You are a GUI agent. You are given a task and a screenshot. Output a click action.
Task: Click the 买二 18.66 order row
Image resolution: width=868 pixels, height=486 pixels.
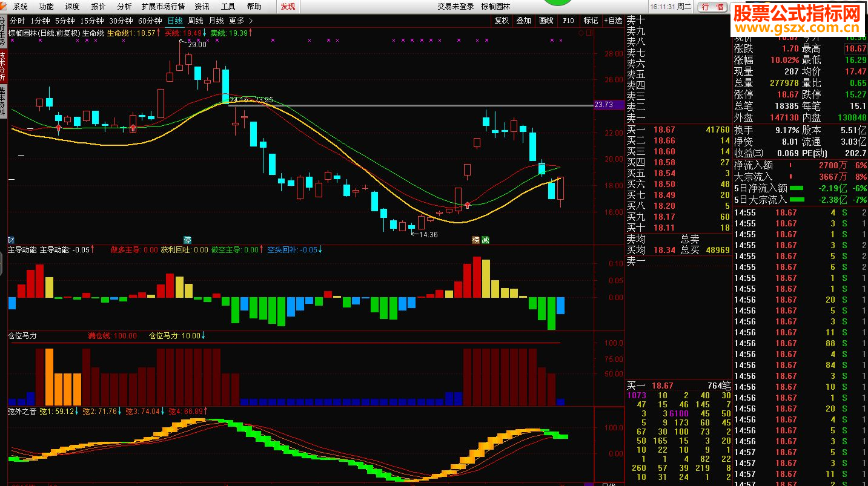[x=678, y=140]
